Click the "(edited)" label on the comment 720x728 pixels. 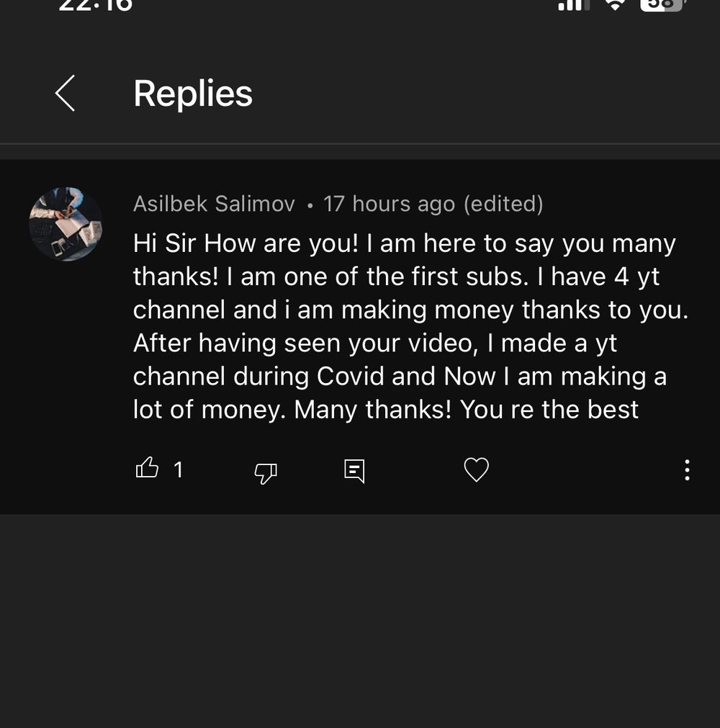pos(503,205)
